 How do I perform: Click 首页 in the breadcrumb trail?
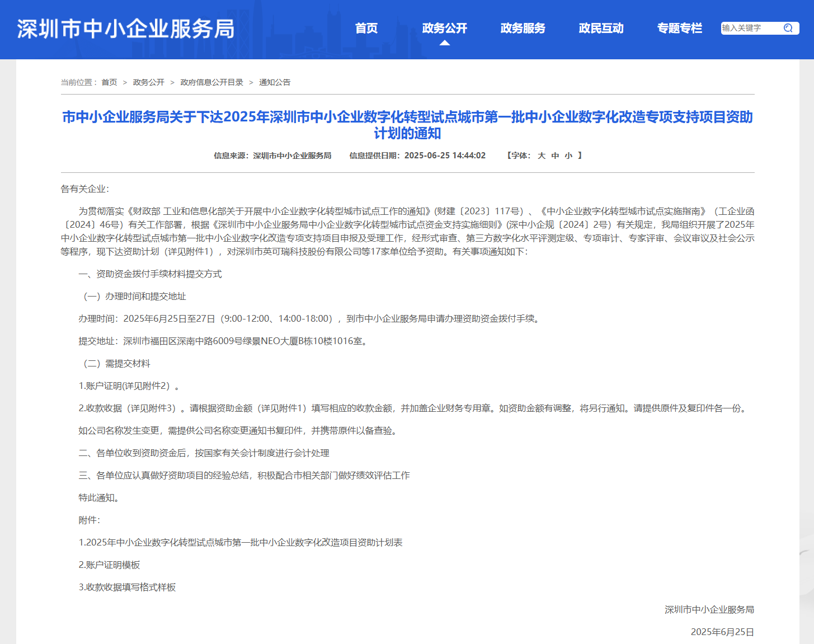[x=109, y=82]
